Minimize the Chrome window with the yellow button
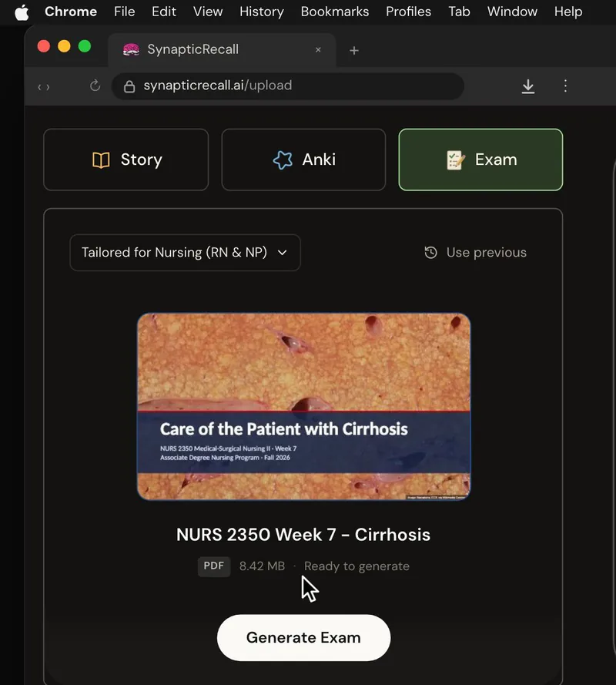The image size is (616, 685). 64,46
